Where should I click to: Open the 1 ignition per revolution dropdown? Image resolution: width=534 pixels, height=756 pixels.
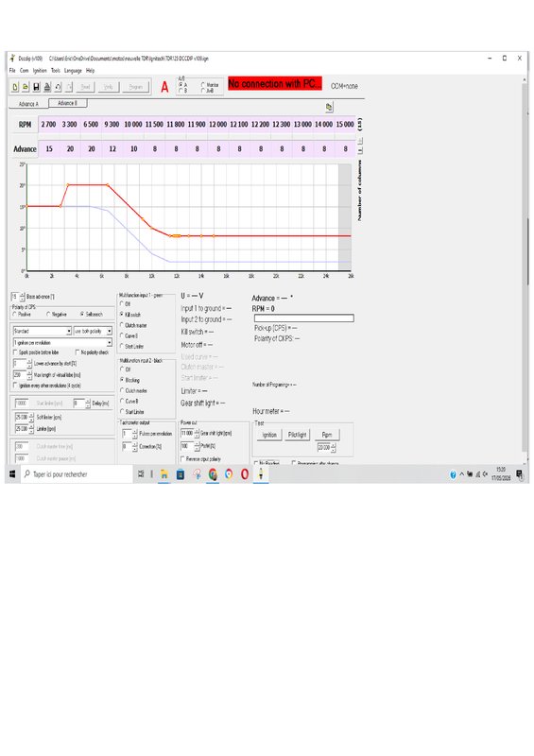[62, 342]
